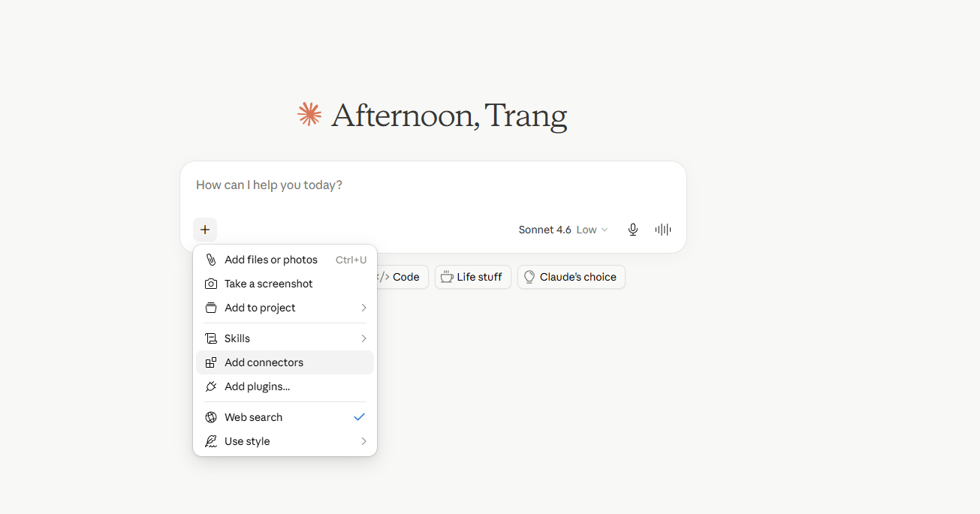Select the Web search menu entry
The height and width of the screenshot is (514, 980).
coord(285,417)
